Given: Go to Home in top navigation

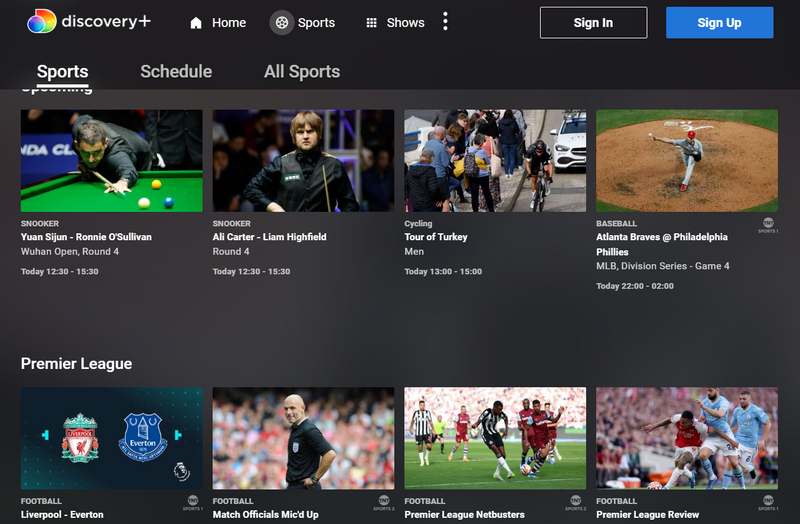Looking at the screenshot, I should pyautogui.click(x=218, y=23).
